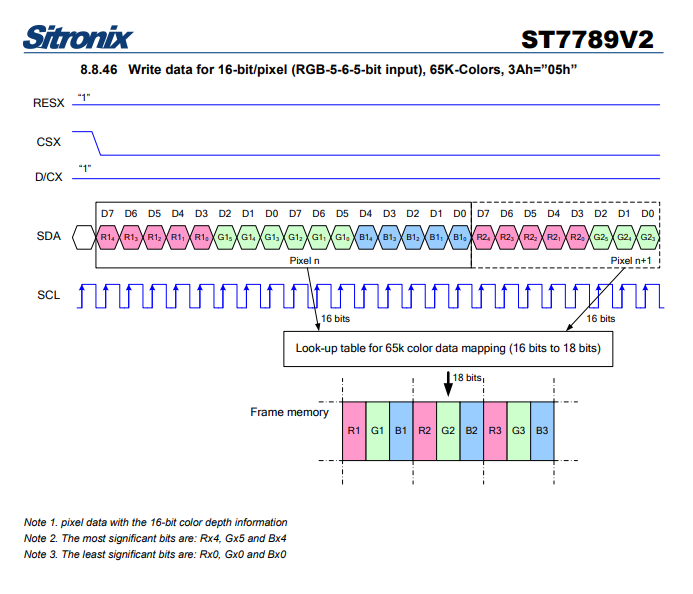The width and height of the screenshot is (693, 594).
Task: Select the pink R2₄ bit cell
Action: point(483,237)
